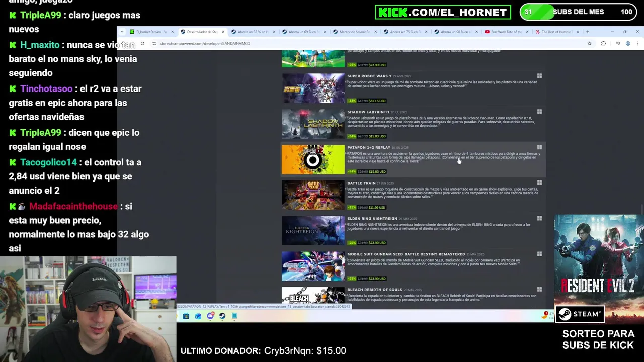Click the Windows platform icon for Bleach Rebirth of Souls

[x=539, y=290]
